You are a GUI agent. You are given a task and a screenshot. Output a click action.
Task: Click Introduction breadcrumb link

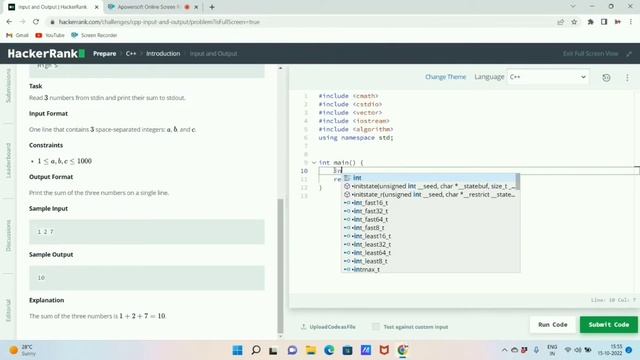(x=163, y=53)
